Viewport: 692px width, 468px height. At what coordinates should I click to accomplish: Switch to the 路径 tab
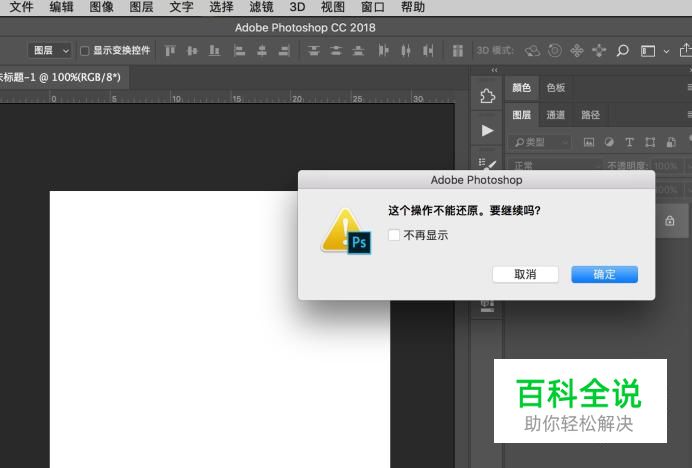tap(590, 115)
